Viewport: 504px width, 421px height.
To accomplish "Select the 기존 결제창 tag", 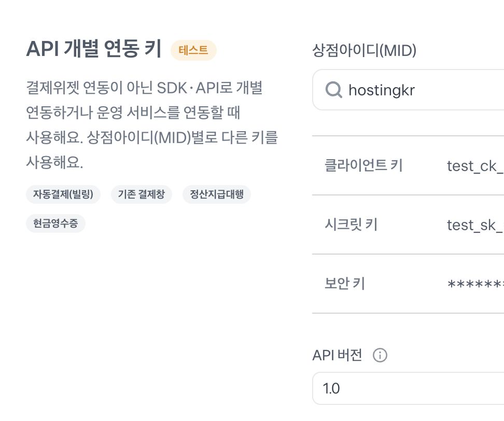I will 141,194.
